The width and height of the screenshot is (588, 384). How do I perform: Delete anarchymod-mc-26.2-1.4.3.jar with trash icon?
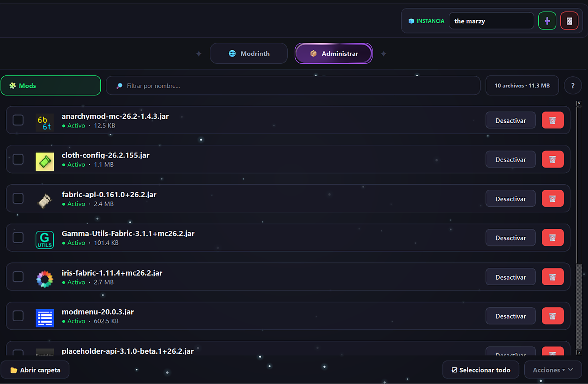552,120
